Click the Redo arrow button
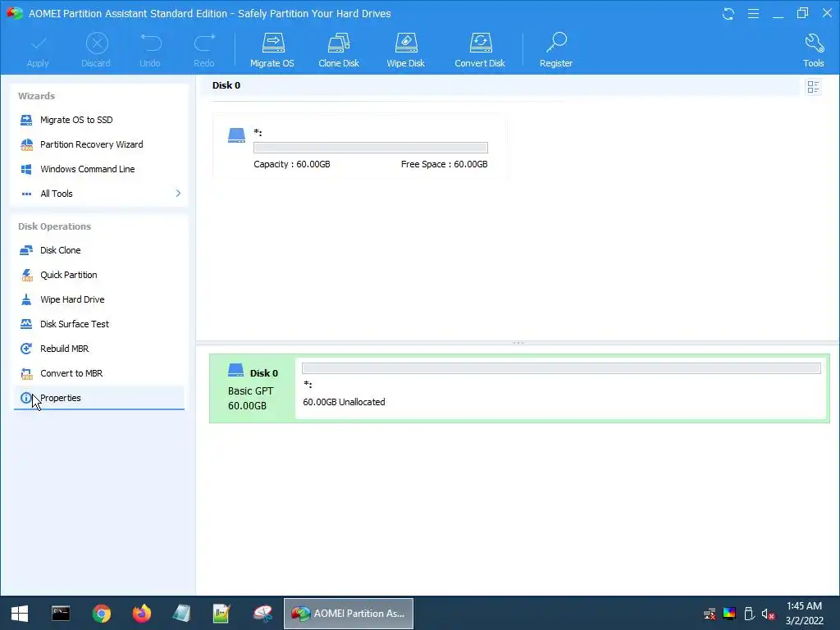Screen dimensions: 840x630 coord(204,50)
